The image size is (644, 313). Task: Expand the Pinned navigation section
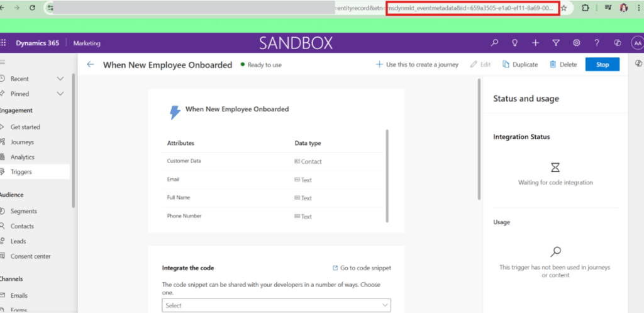click(60, 94)
